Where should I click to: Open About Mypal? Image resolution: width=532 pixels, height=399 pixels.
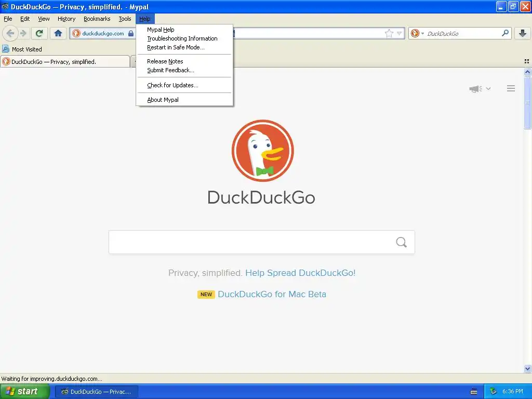click(184, 100)
